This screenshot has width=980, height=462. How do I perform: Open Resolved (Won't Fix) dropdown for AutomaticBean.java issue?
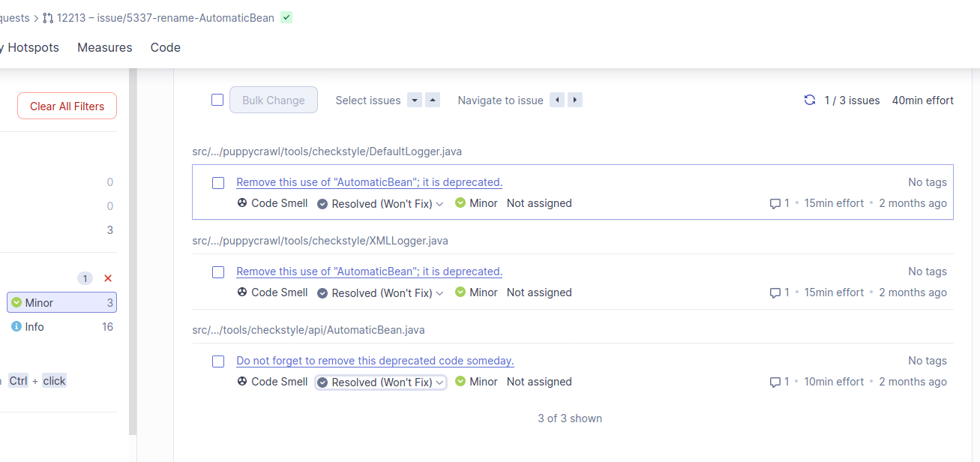point(381,382)
